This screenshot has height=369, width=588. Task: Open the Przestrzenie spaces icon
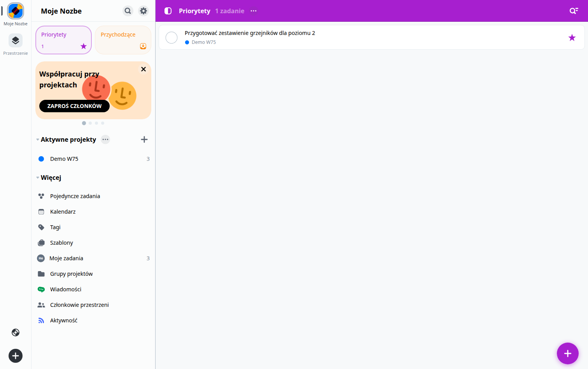pos(16,40)
